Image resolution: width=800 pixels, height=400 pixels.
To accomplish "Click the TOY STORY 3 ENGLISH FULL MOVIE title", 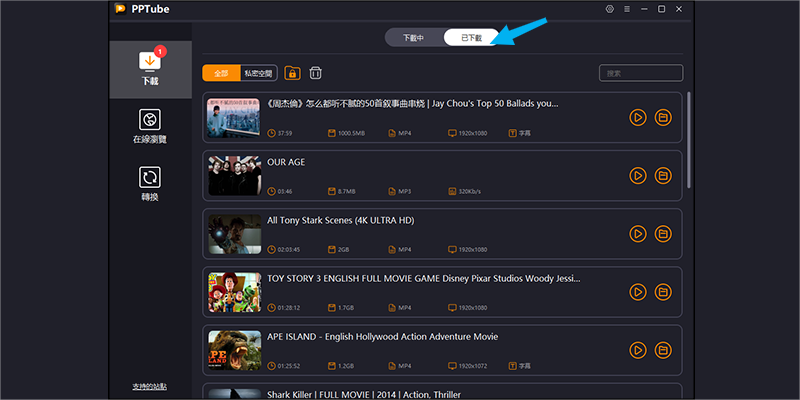I will pyautogui.click(x=424, y=279).
